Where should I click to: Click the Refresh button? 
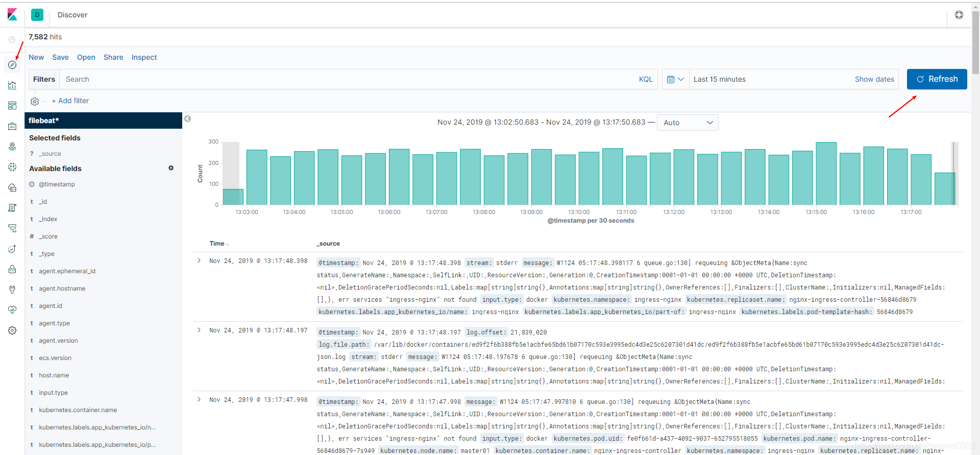[937, 79]
